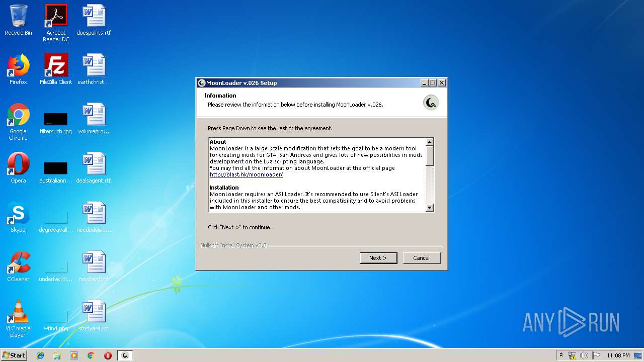
Task: Launch Acrobat Reader DC shortcut
Action: click(x=56, y=23)
